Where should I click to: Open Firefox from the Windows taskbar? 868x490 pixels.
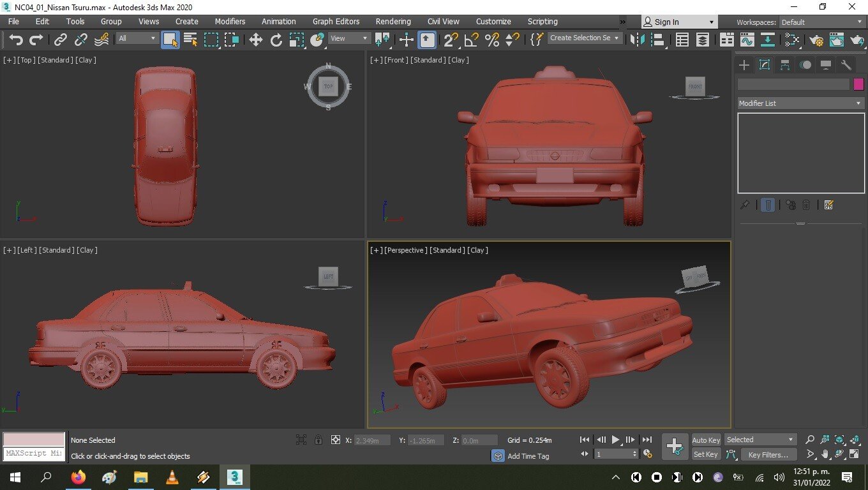[79, 477]
